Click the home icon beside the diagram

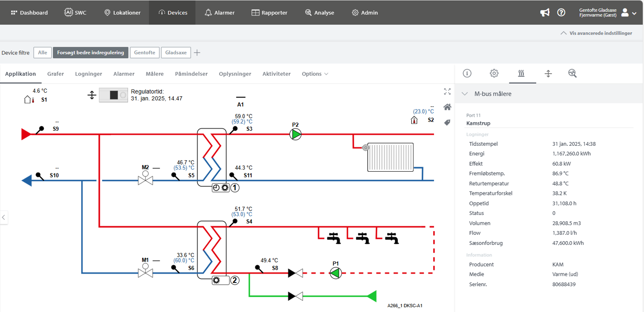click(447, 107)
